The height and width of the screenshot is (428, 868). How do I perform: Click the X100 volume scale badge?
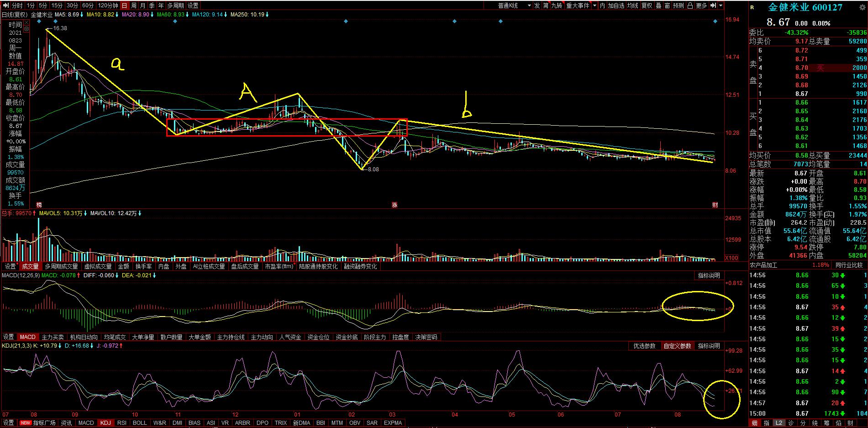(x=731, y=258)
